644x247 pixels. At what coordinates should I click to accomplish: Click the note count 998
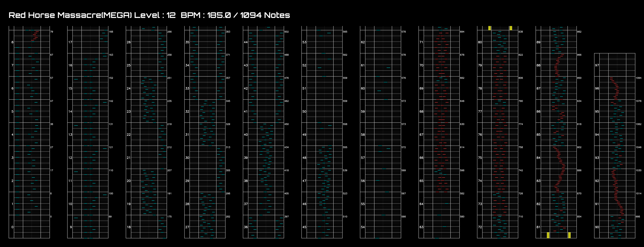coord(638,216)
